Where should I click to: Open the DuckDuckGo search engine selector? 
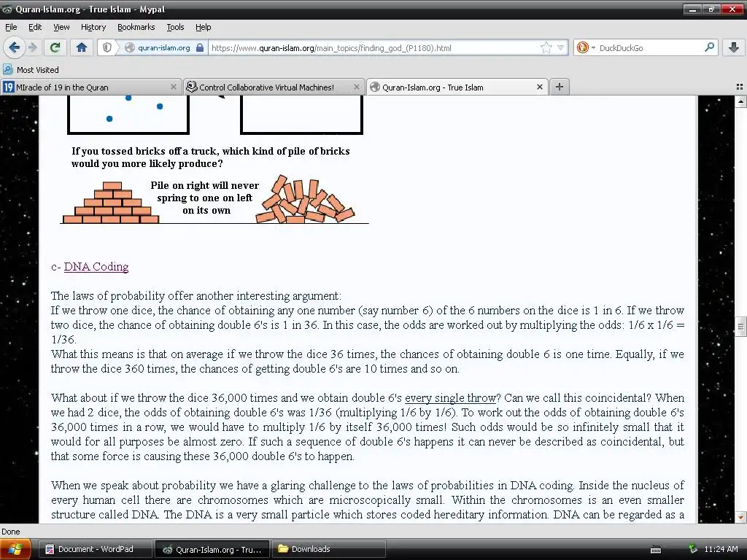pyautogui.click(x=585, y=47)
